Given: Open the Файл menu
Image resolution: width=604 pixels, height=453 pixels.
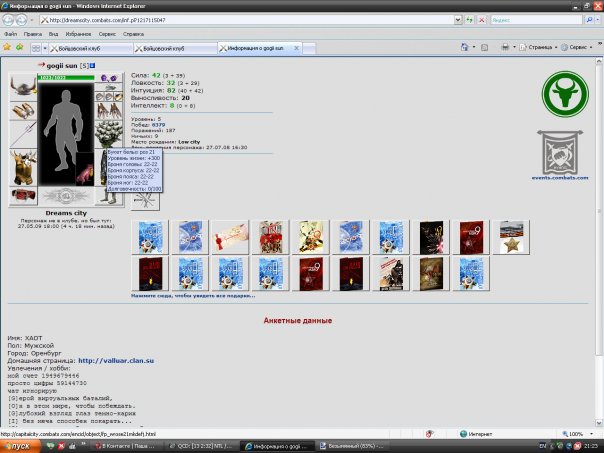Looking at the screenshot, I should point(10,34).
